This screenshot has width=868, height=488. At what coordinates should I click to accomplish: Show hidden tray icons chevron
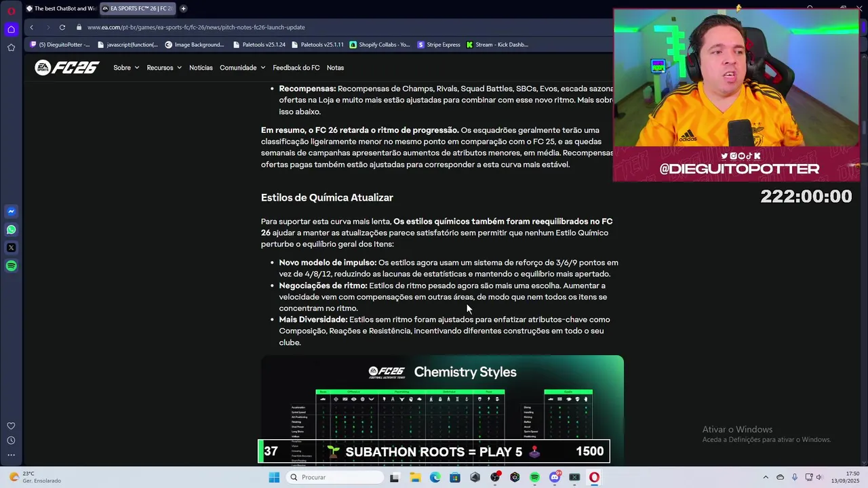[766, 477]
